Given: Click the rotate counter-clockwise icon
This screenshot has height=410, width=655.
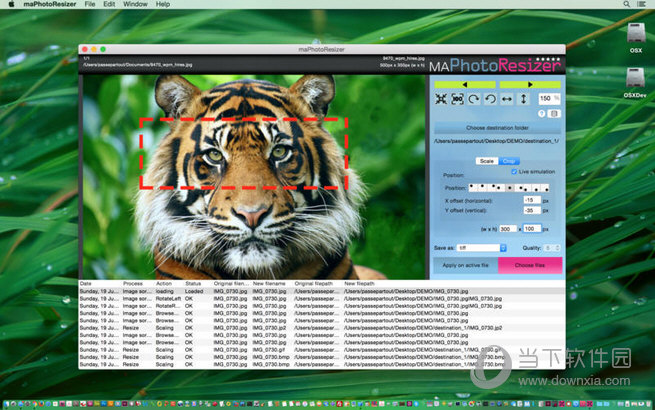Looking at the screenshot, I should (x=489, y=100).
